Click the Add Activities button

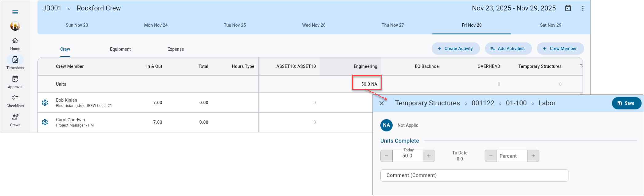click(x=508, y=49)
